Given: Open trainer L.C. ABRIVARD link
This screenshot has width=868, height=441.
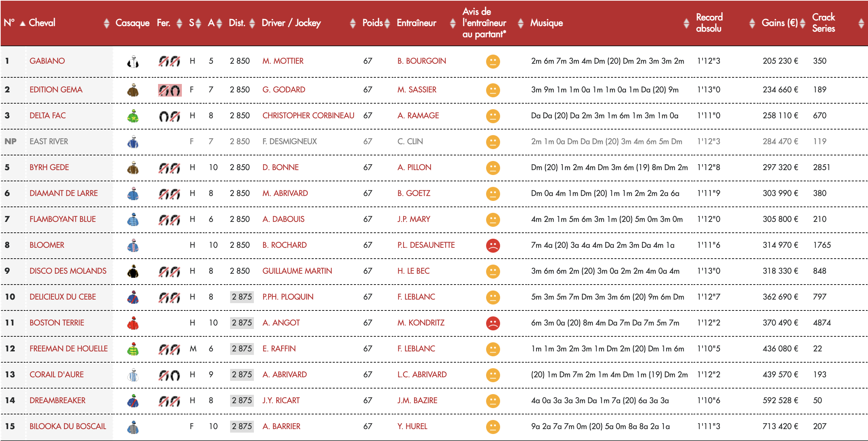Looking at the screenshot, I should click(x=422, y=374).
